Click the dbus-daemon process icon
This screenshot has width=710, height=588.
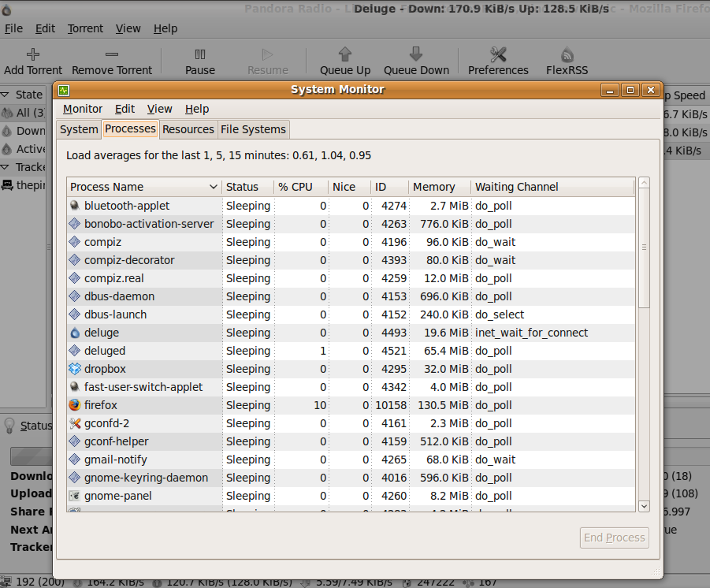pos(75,296)
